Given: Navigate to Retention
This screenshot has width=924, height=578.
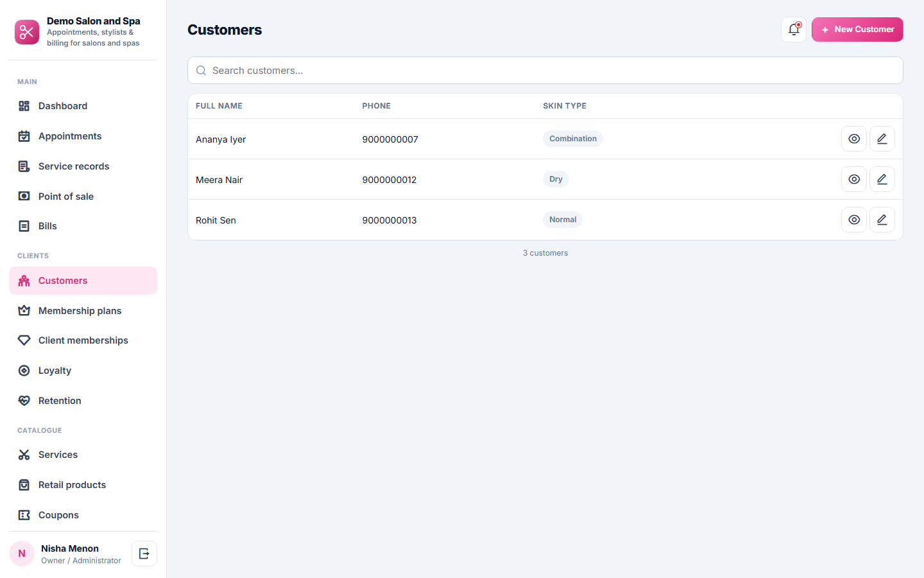Looking at the screenshot, I should pyautogui.click(x=83, y=401).
